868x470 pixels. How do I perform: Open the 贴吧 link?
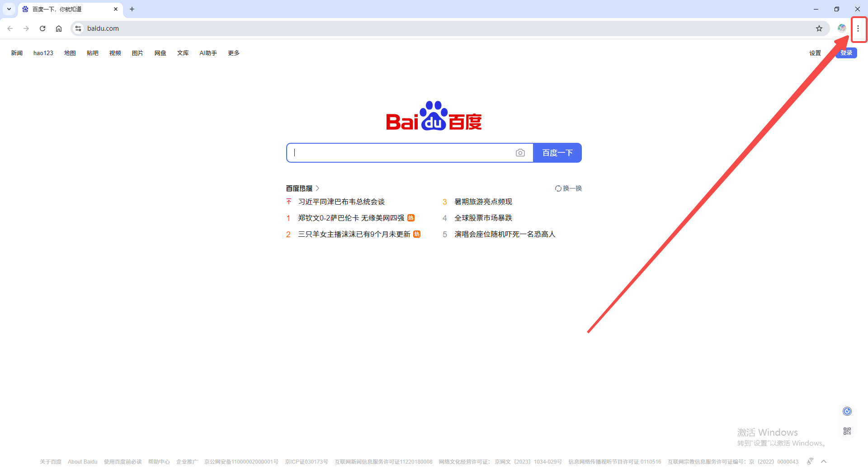pos(93,53)
